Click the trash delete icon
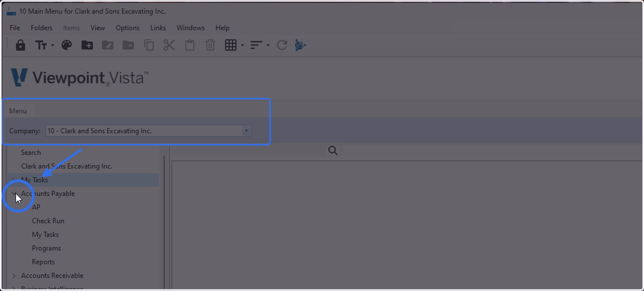 pos(210,46)
